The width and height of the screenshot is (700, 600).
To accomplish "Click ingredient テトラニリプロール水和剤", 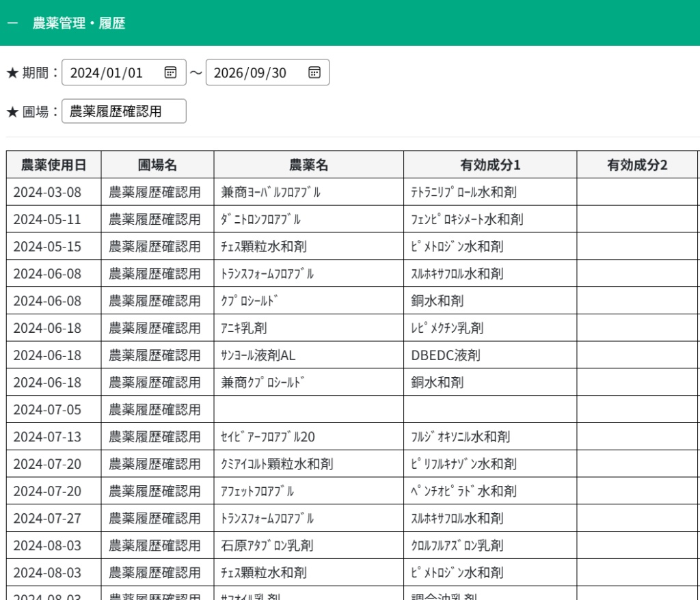I will 464,193.
